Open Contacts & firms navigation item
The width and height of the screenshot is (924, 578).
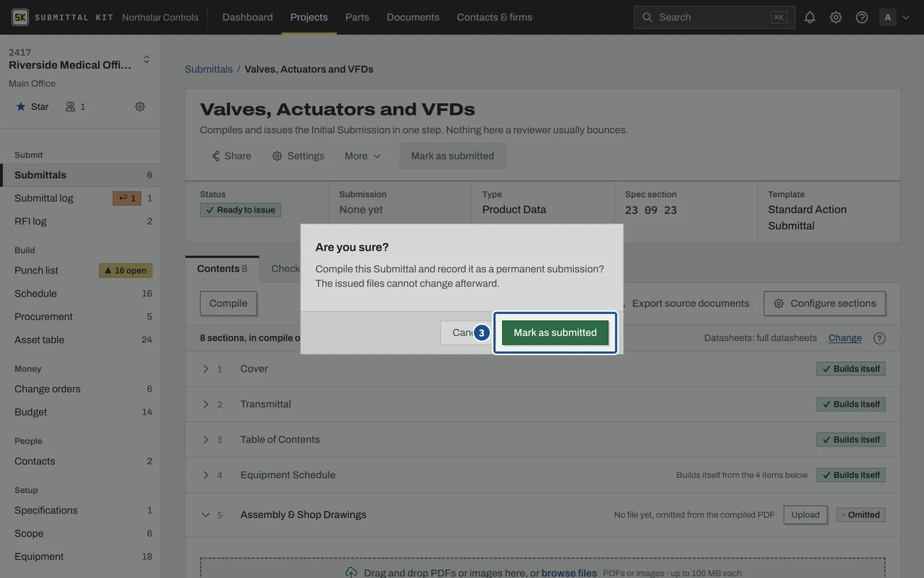click(x=494, y=17)
